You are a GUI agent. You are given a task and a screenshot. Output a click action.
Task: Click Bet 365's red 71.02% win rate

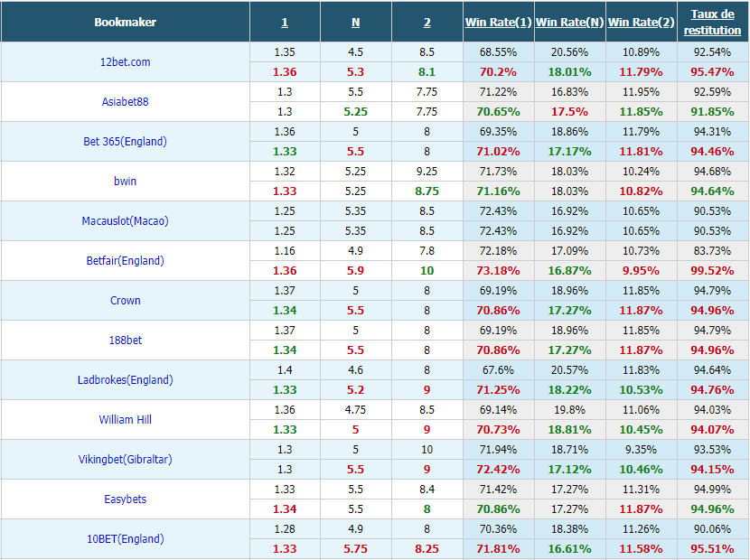pyautogui.click(x=498, y=152)
